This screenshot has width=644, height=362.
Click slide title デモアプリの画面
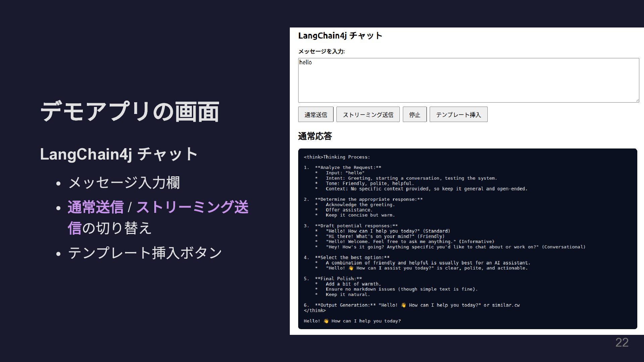pyautogui.click(x=129, y=112)
